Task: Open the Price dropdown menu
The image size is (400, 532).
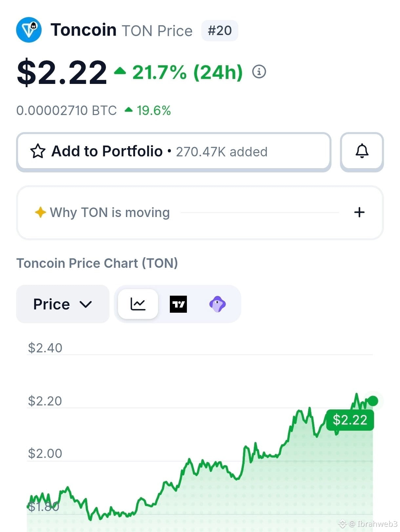Action: [x=63, y=304]
